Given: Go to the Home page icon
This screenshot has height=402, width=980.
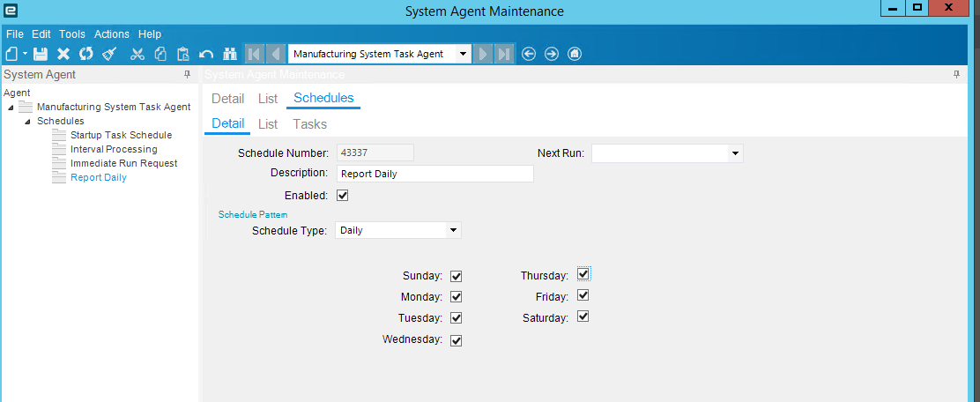Looking at the screenshot, I should (575, 54).
